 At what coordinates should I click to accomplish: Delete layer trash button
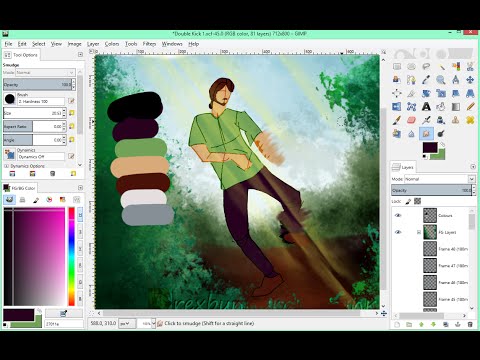470,324
